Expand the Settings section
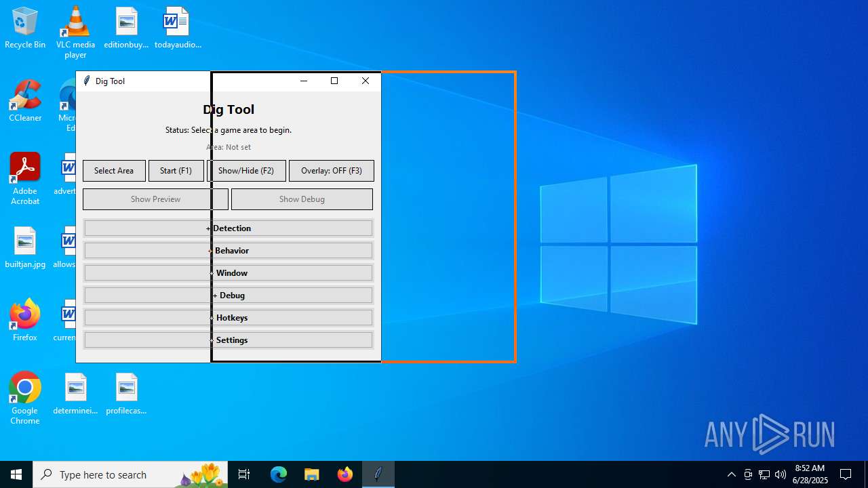 pyautogui.click(x=228, y=340)
